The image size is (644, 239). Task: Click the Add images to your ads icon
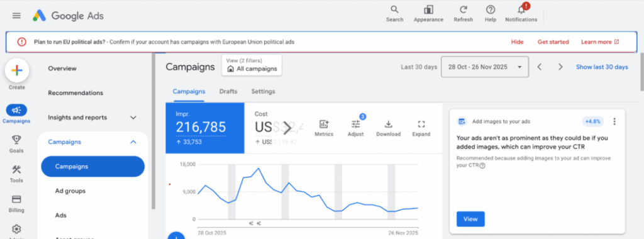[462, 121]
